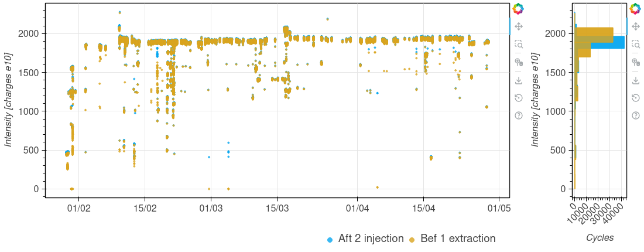Save the scatter plot as image
The height and width of the screenshot is (252, 644).
click(x=518, y=80)
